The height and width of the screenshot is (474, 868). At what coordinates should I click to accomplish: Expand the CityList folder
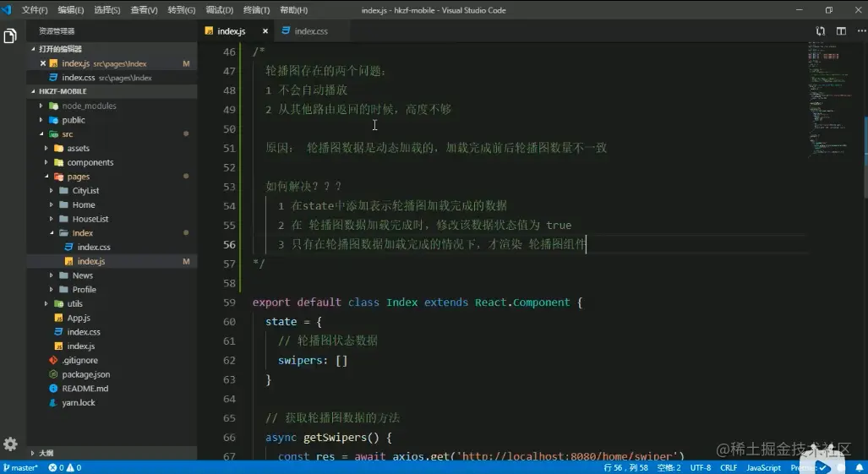(52, 190)
